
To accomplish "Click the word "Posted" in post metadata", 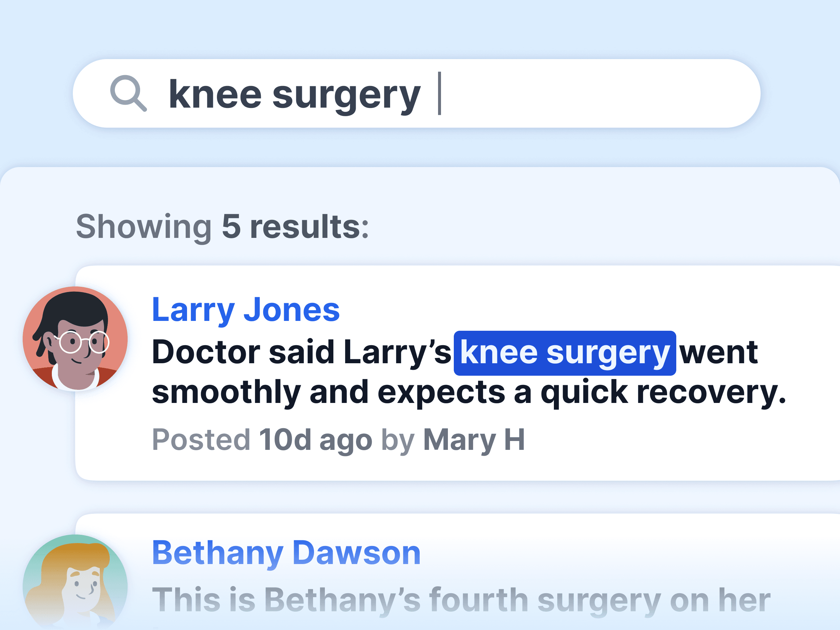I will [201, 440].
